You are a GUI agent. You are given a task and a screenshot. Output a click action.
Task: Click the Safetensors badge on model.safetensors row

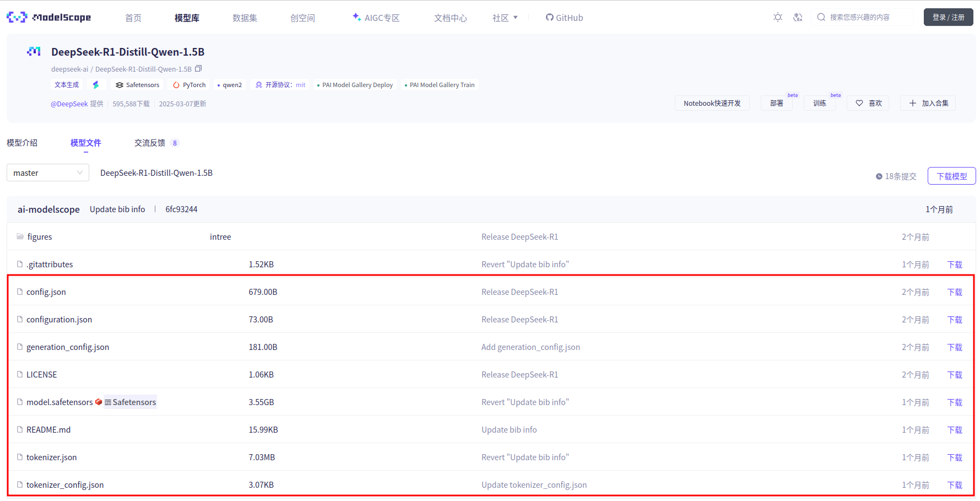coord(131,402)
